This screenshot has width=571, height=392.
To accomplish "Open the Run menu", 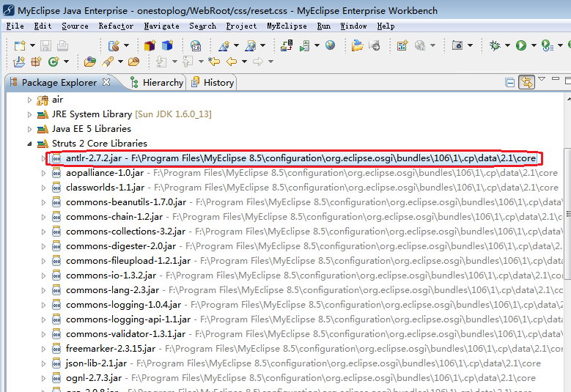I will [x=324, y=26].
